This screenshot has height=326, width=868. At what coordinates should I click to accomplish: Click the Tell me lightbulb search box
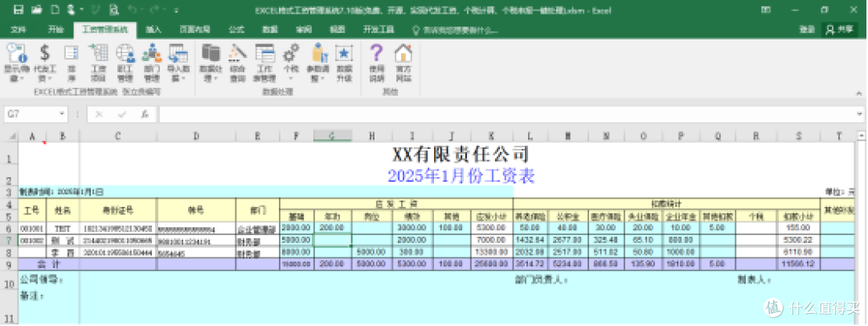[454, 31]
